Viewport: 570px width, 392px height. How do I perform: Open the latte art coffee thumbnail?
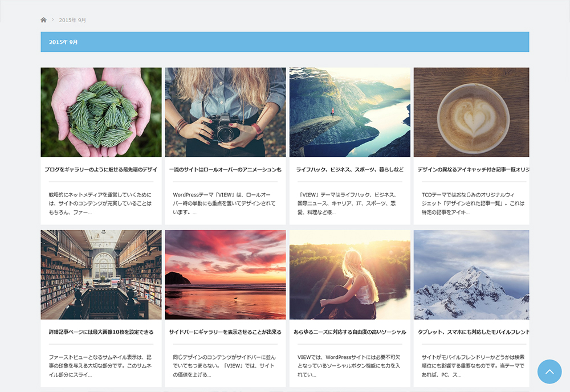tap(471, 112)
